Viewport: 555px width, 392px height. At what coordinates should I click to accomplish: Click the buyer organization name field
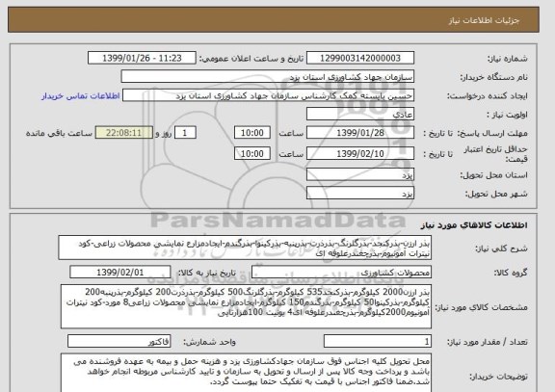click(268, 77)
